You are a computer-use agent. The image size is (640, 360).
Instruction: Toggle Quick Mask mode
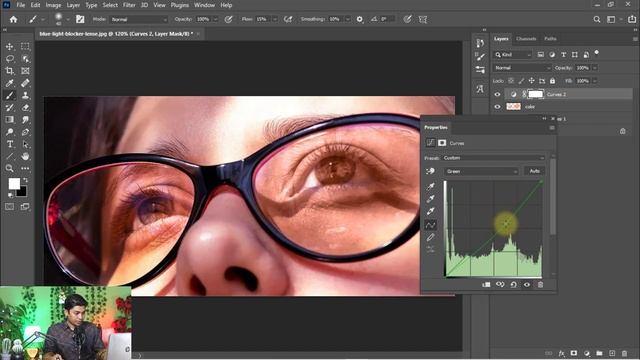click(9, 207)
